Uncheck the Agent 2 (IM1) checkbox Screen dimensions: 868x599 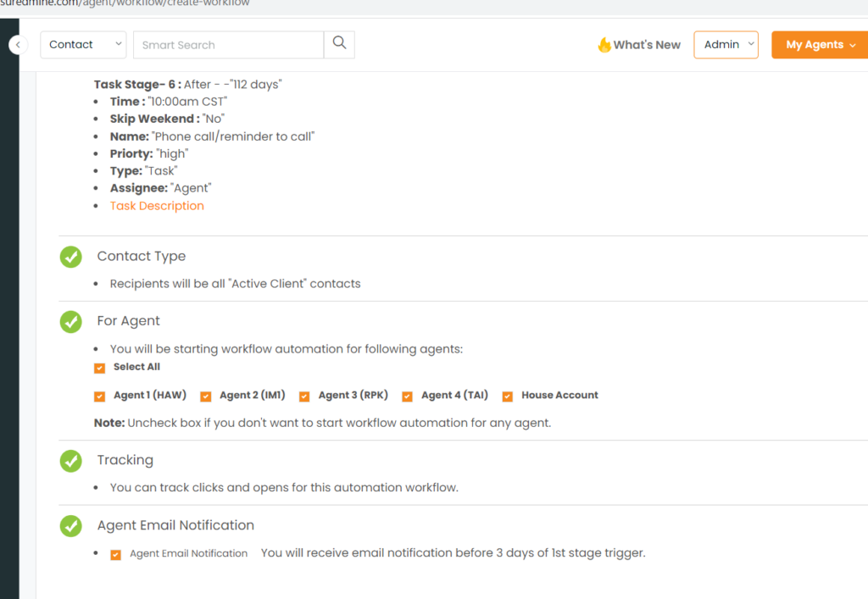click(x=205, y=396)
